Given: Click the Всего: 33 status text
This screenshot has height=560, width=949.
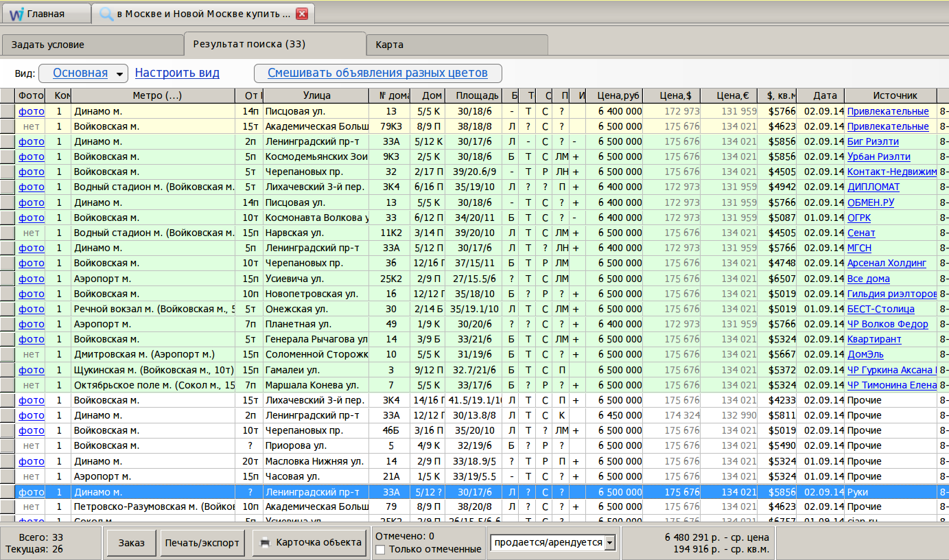Looking at the screenshot, I should click(43, 537).
